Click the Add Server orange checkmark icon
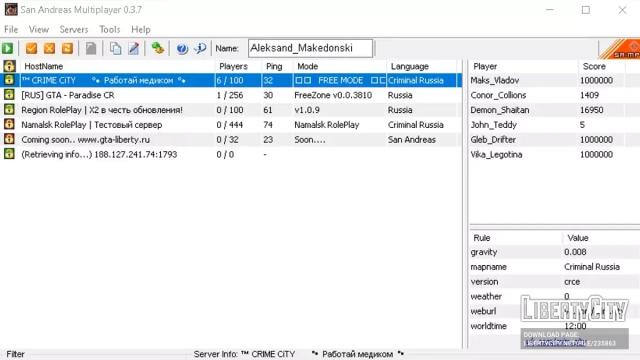640x360 pixels. point(31,48)
